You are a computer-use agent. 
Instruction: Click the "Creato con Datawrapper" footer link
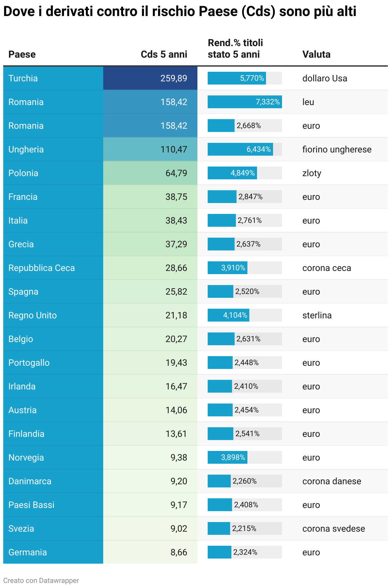(41, 580)
